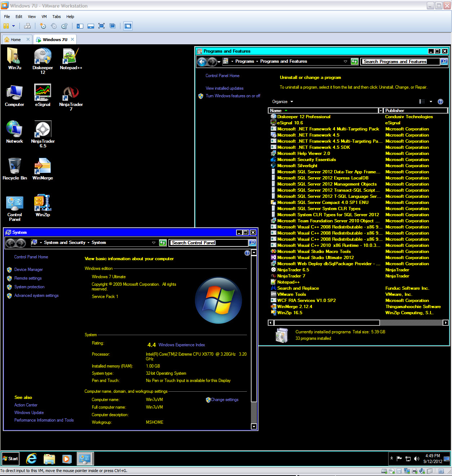The height and width of the screenshot is (476, 452).
Task: Click the Control Panel taskbar button
Action: click(x=85, y=459)
